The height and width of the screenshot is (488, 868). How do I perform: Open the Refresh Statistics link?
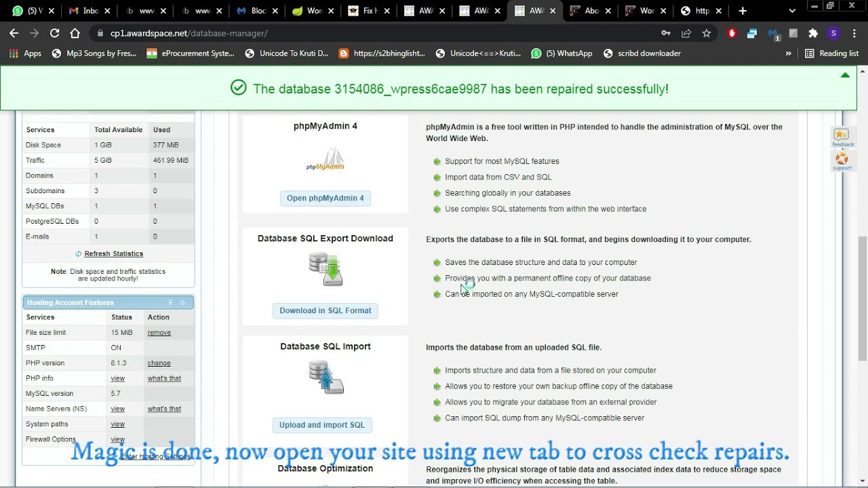[114, 253]
